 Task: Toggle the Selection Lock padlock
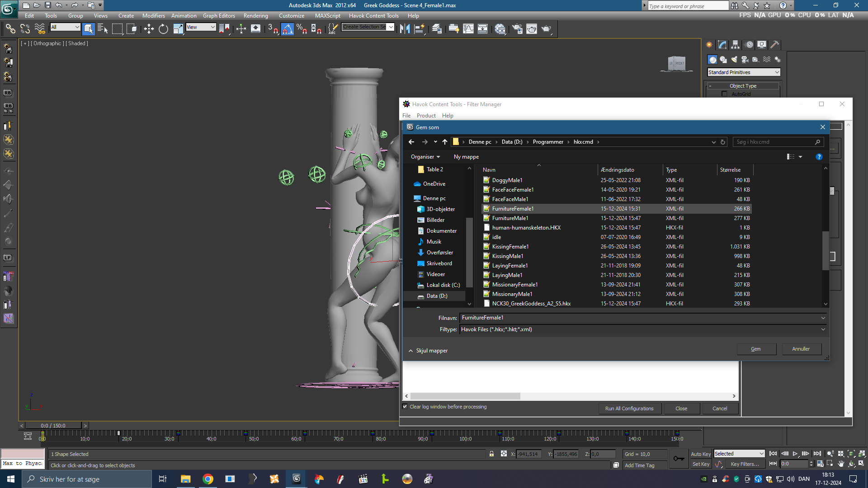pos(491,454)
